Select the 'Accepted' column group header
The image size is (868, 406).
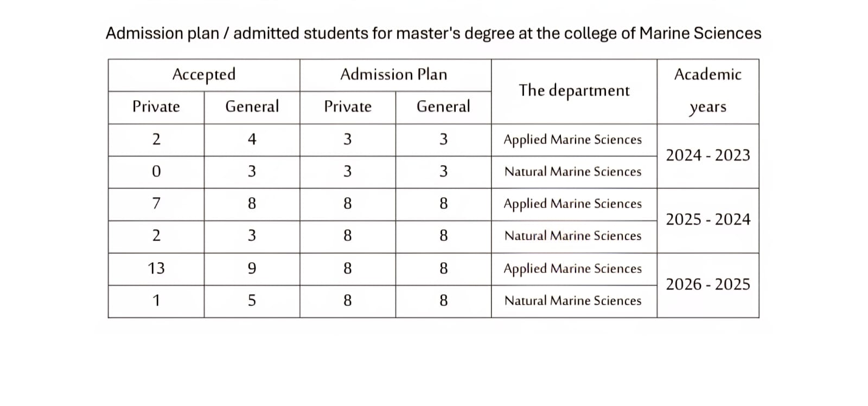pos(204,74)
